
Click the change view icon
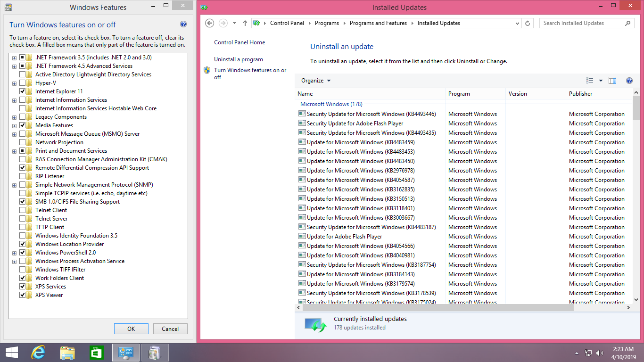[589, 81]
